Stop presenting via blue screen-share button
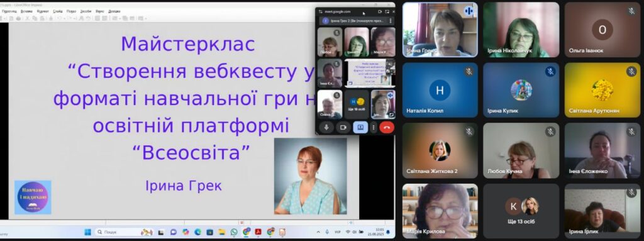644x241 pixels. 360,128
